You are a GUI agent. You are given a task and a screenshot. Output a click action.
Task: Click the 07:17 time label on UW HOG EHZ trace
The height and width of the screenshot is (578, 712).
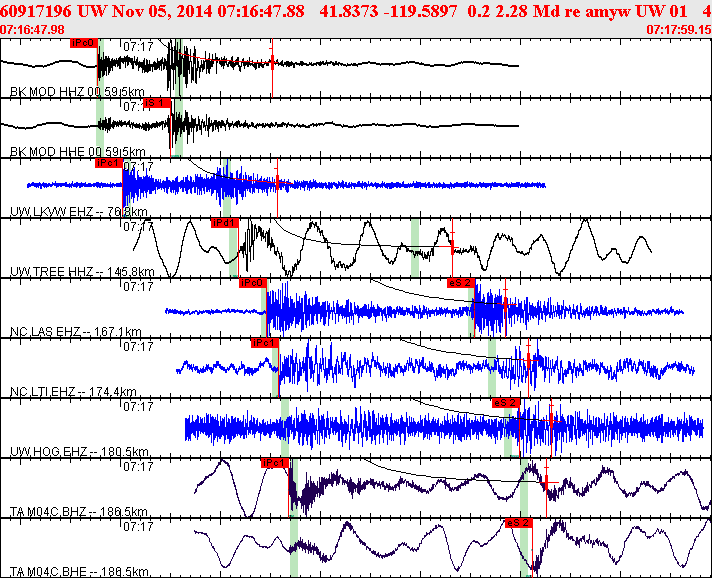pos(138,406)
